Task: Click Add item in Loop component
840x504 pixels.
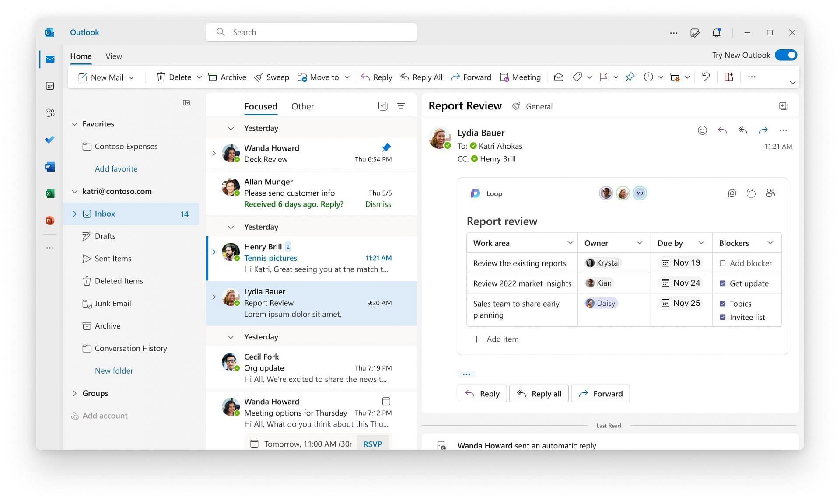Action: click(493, 338)
